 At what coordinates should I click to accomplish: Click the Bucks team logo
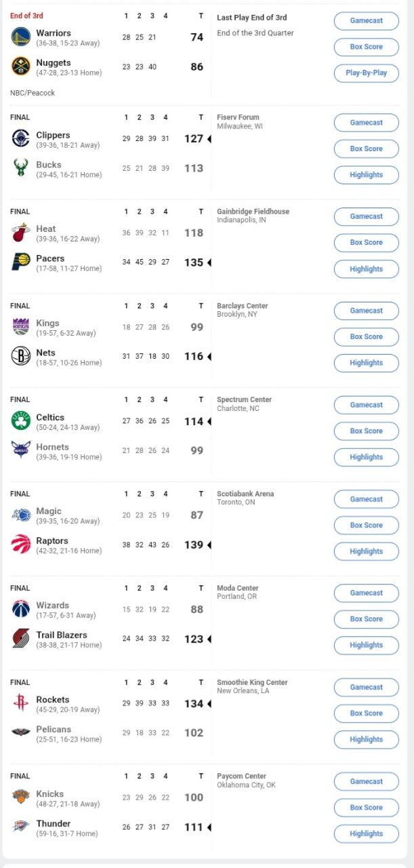[x=21, y=169]
